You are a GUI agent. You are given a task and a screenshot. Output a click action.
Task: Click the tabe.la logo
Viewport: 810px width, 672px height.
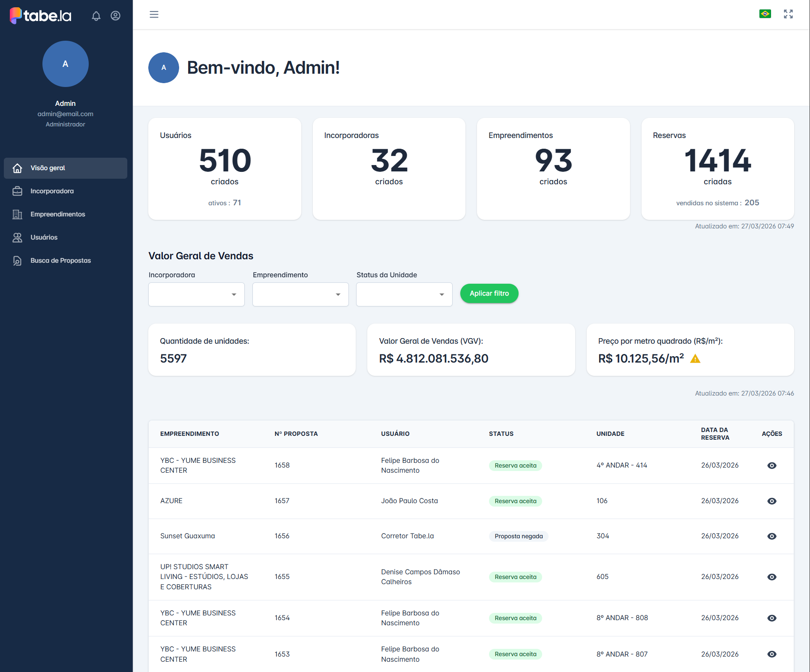[41, 16]
